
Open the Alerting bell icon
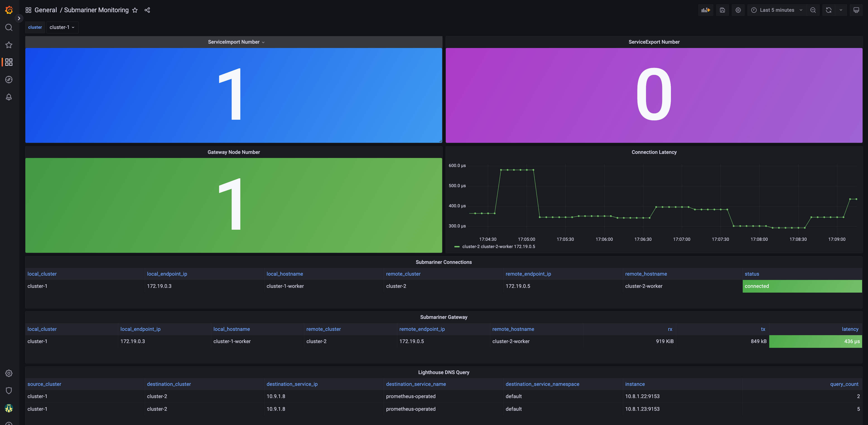point(9,97)
